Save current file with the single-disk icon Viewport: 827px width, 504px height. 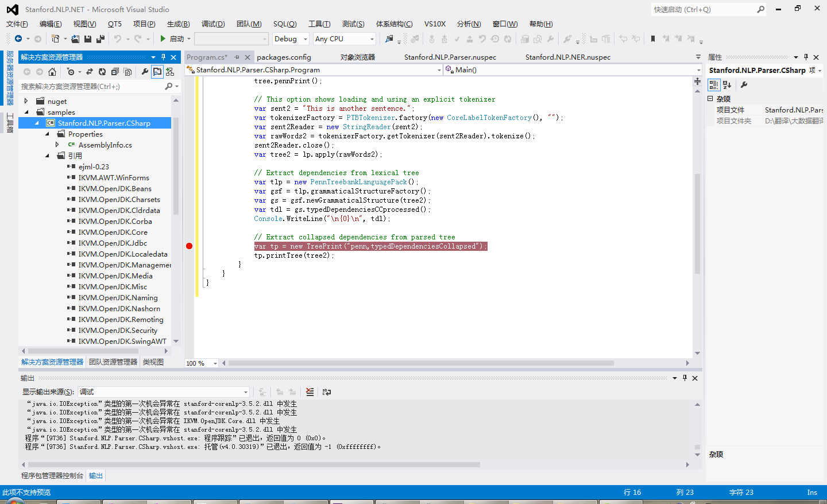[88, 38]
